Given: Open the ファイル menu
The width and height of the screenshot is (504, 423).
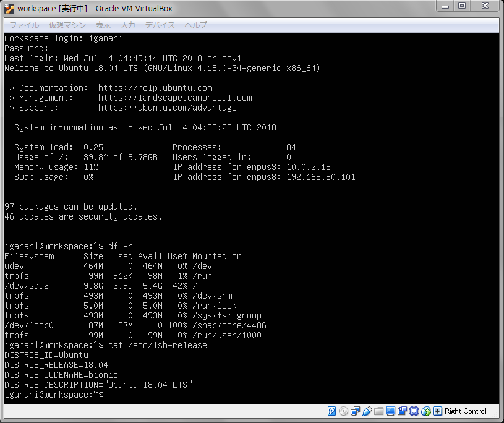Looking at the screenshot, I should [24, 25].
